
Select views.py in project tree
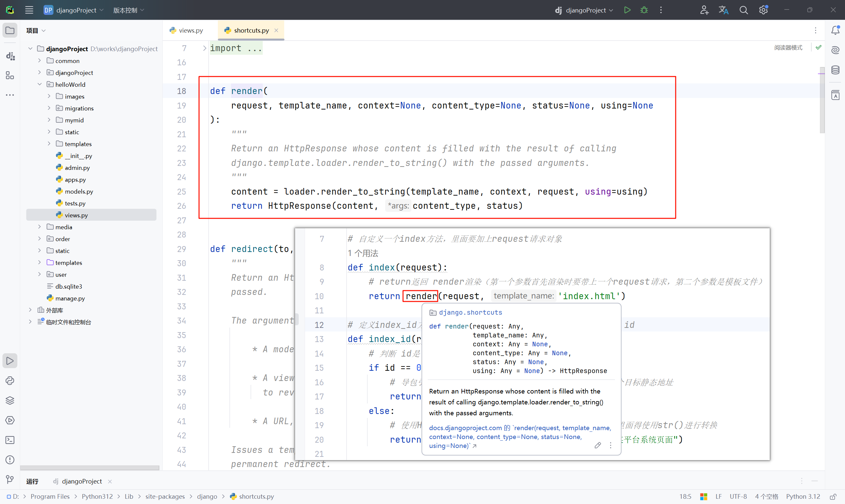pyautogui.click(x=91, y=215)
